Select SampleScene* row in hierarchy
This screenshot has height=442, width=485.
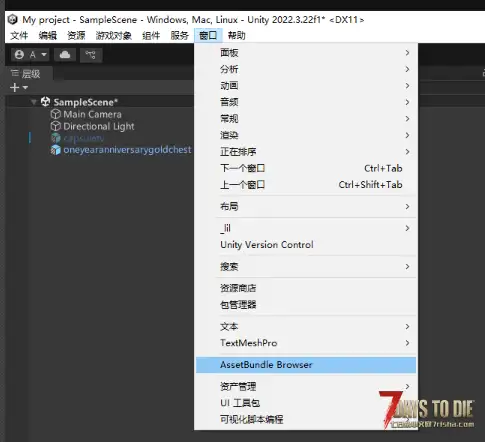click(100, 102)
